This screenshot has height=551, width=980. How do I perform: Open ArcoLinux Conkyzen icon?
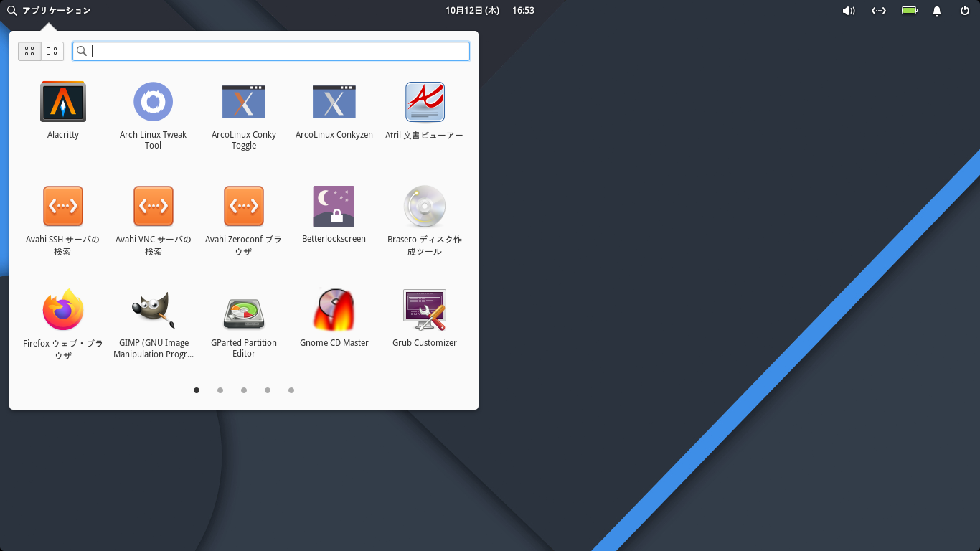[334, 101]
